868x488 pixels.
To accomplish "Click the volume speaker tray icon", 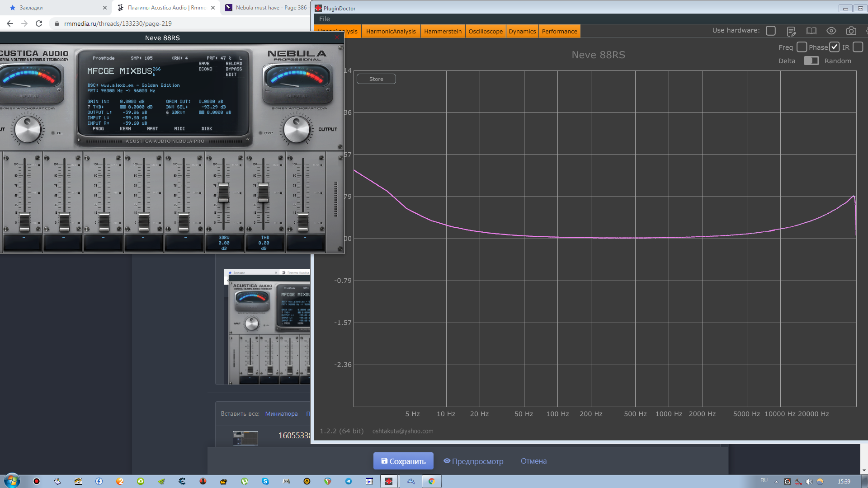I will tap(809, 482).
